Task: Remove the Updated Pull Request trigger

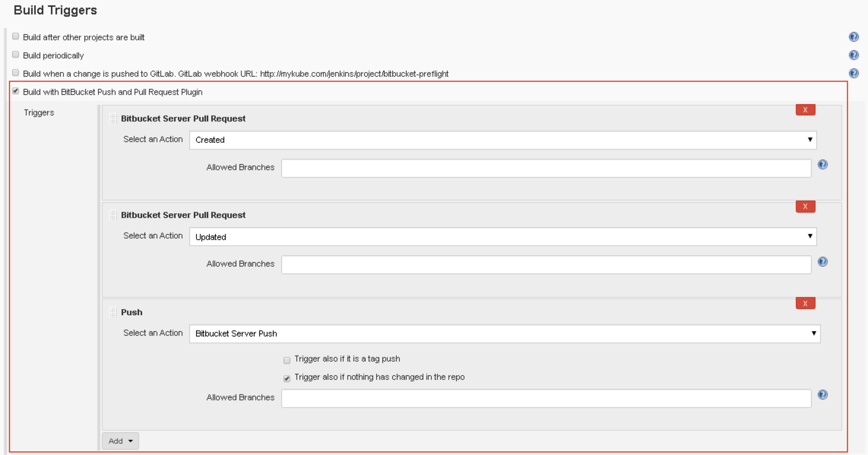Action: pyautogui.click(x=805, y=207)
